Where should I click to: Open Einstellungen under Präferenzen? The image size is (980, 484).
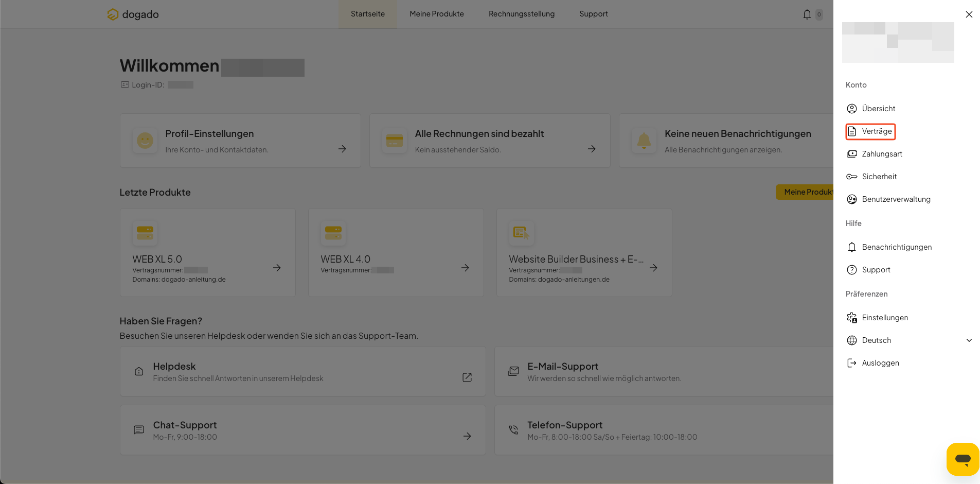(885, 318)
